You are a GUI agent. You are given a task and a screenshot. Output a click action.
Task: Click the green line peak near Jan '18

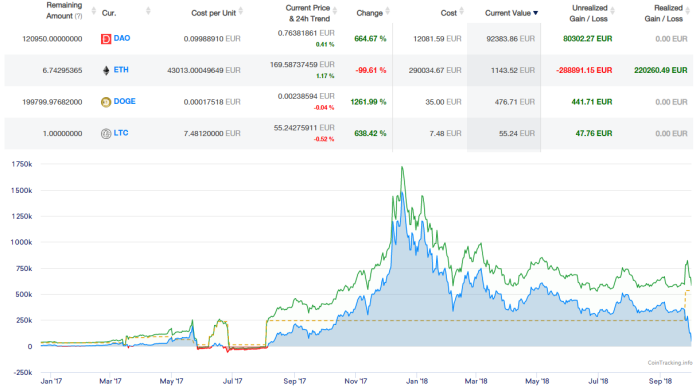(402, 168)
